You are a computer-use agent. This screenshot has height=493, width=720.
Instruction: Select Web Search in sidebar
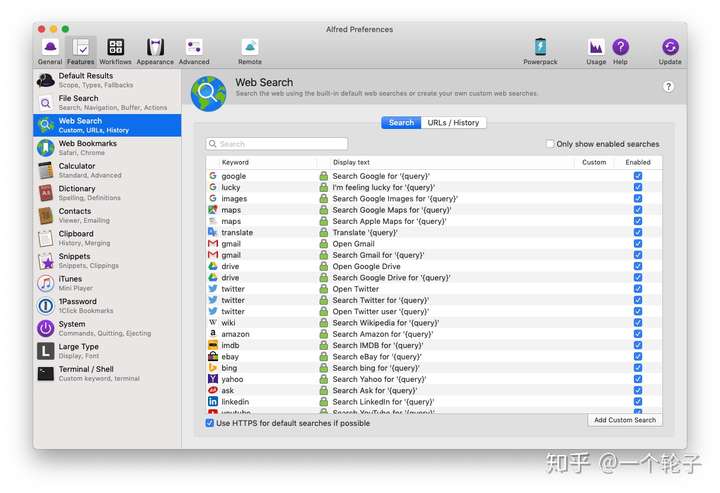coord(107,125)
